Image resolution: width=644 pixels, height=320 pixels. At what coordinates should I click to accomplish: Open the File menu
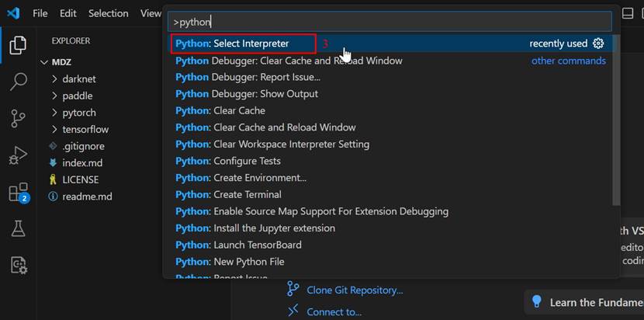40,13
